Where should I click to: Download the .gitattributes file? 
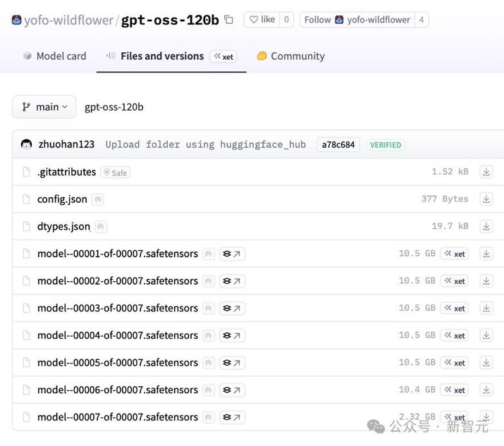[x=486, y=172]
